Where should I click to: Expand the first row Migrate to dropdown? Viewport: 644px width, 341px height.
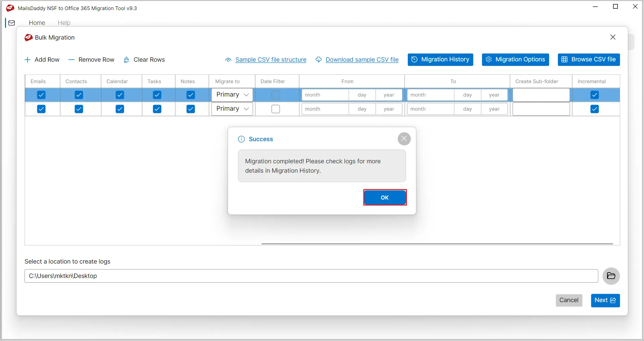tap(232, 95)
